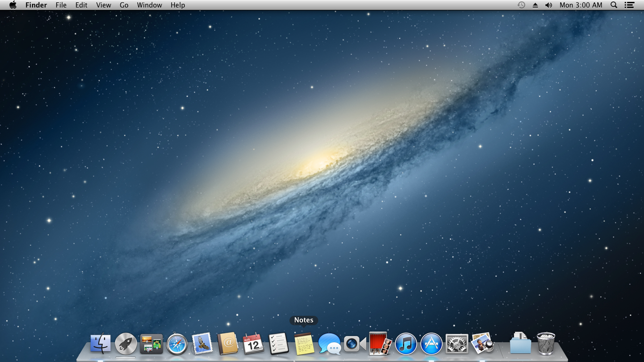Open the Trash
This screenshot has width=644, height=362.
pyautogui.click(x=546, y=343)
